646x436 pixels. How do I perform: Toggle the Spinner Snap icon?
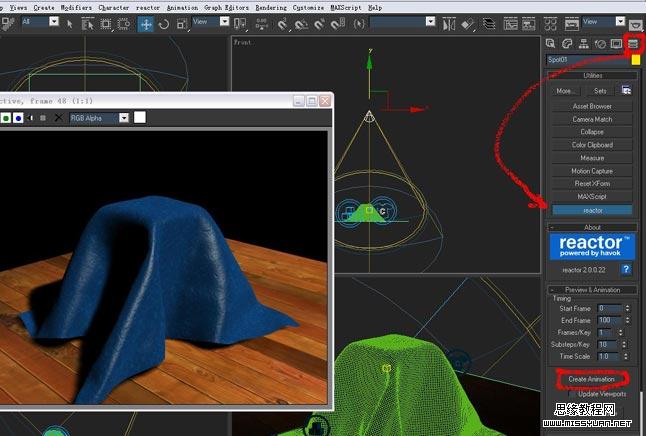pyautogui.click(x=338, y=24)
